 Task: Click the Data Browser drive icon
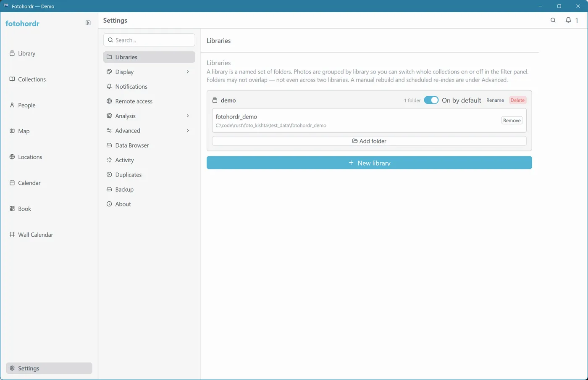(x=109, y=145)
